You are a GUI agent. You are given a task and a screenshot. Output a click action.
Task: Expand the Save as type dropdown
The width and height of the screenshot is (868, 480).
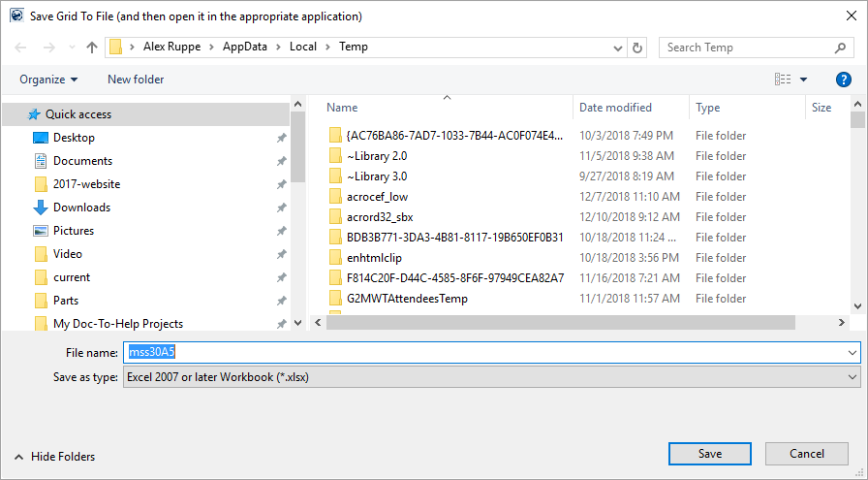(x=852, y=376)
